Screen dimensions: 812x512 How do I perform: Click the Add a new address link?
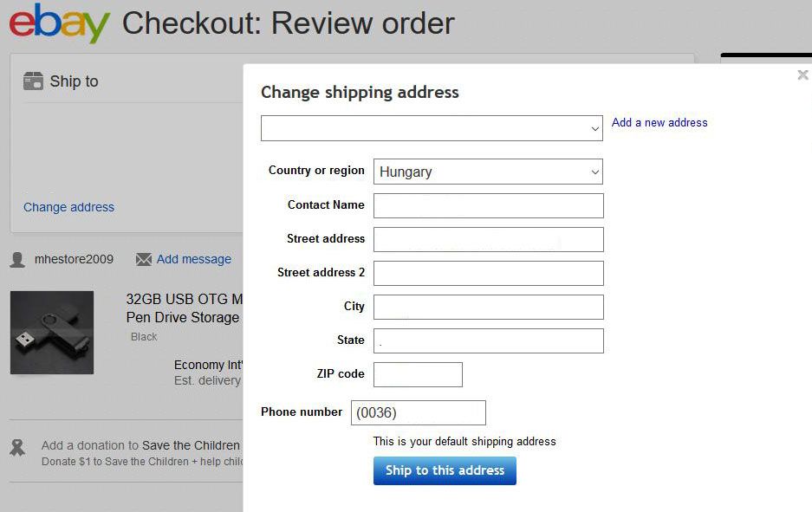tap(659, 123)
